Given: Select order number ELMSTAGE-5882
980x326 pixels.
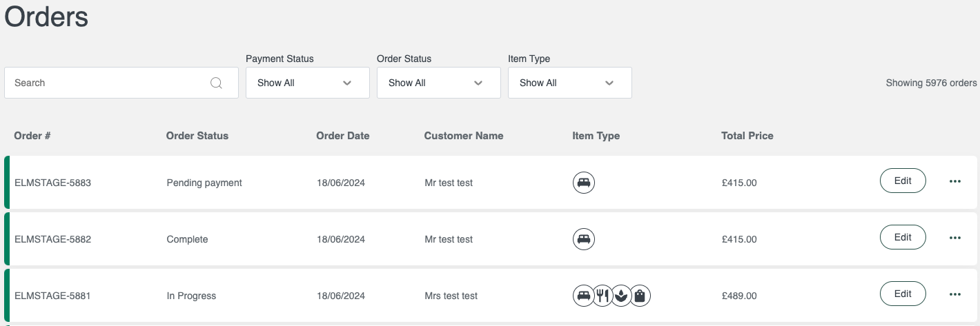Looking at the screenshot, I should click(x=52, y=240).
